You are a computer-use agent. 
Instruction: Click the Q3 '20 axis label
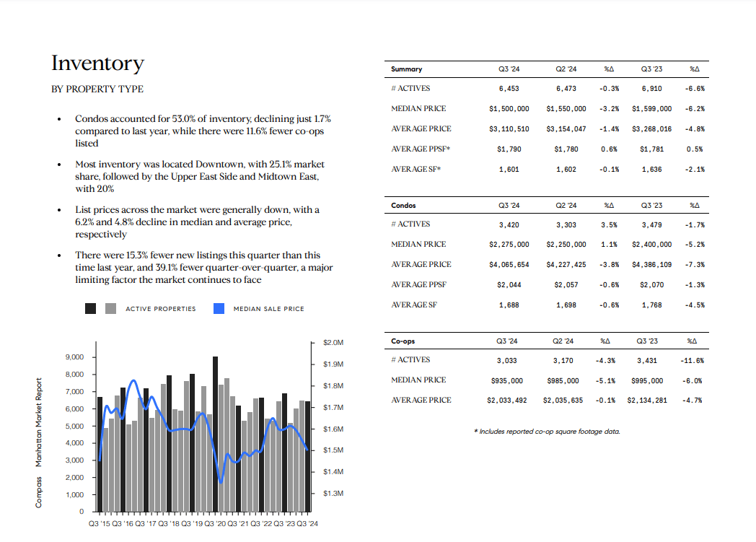coord(215,524)
